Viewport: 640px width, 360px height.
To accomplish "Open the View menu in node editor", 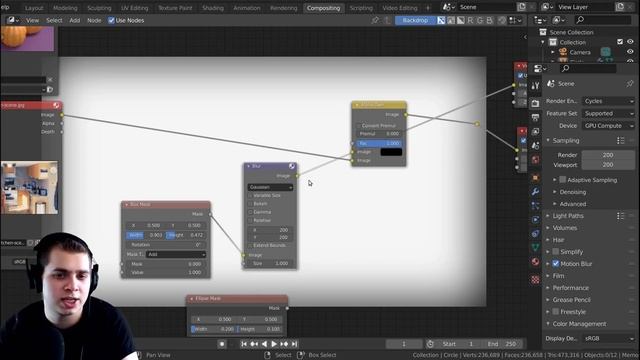I will click(32, 20).
